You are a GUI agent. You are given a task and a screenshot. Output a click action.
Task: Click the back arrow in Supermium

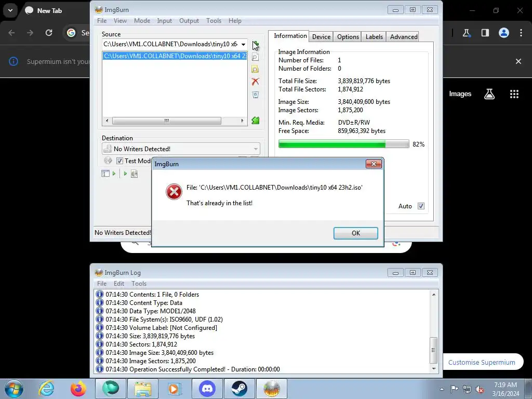click(x=11, y=33)
